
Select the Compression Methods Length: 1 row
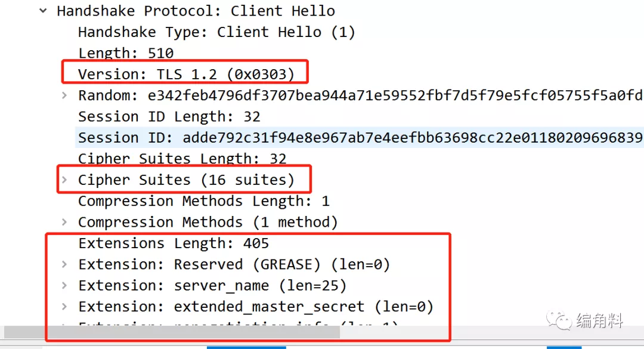point(203,201)
